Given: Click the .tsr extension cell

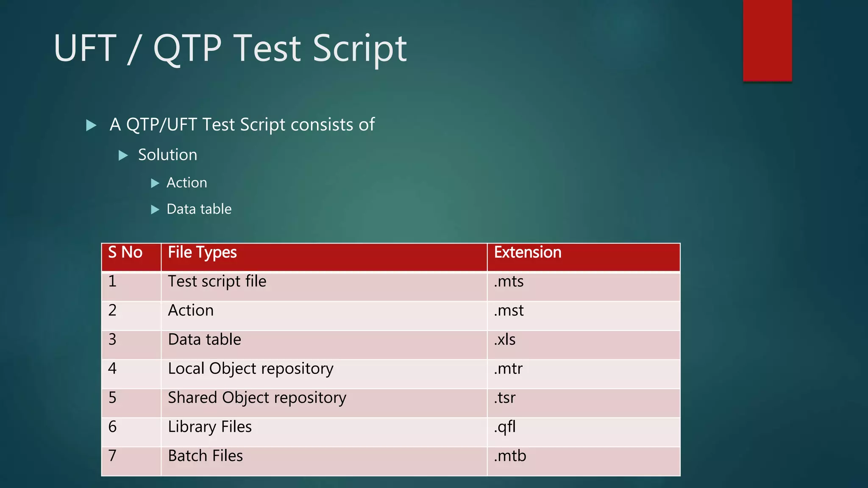Looking at the screenshot, I should coord(584,403).
